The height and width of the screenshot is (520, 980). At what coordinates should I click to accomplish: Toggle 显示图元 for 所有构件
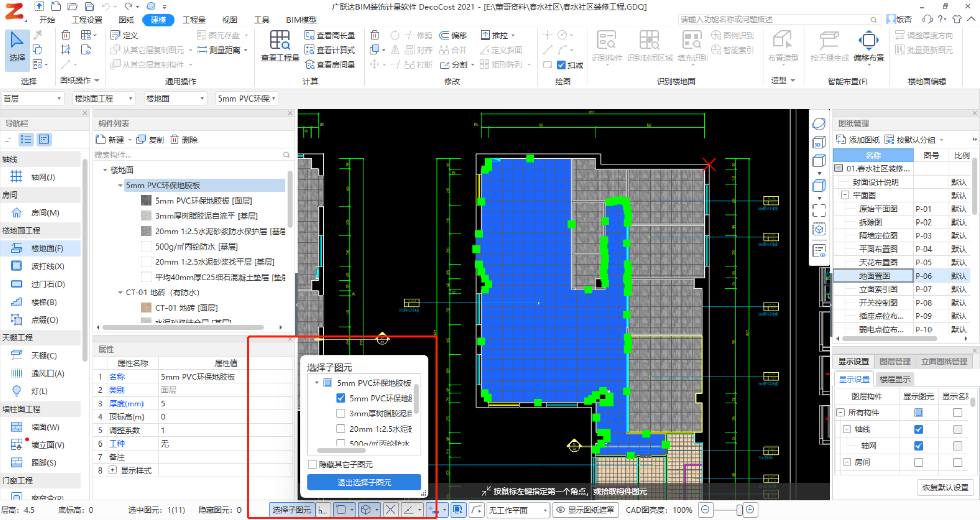[919, 412]
